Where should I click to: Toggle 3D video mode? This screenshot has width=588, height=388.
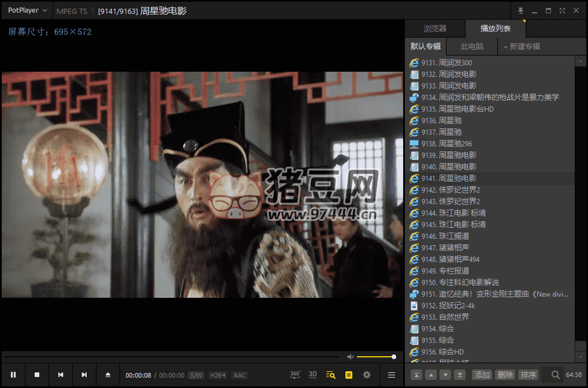[x=312, y=375]
